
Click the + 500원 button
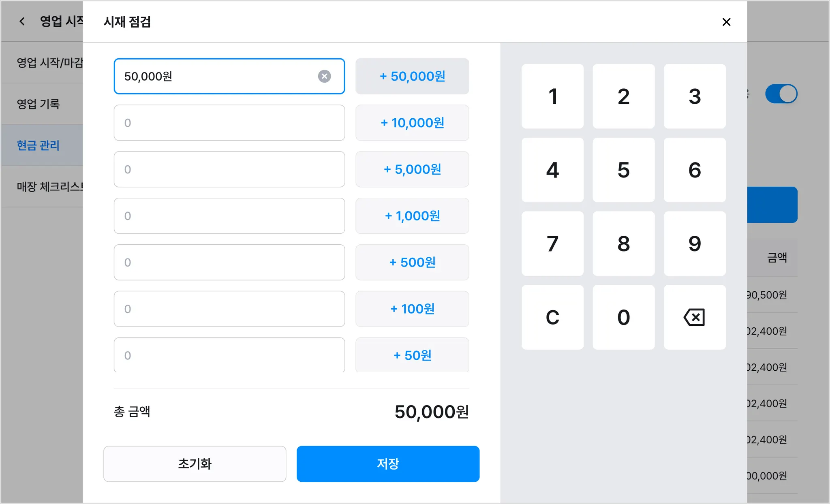[x=412, y=263]
